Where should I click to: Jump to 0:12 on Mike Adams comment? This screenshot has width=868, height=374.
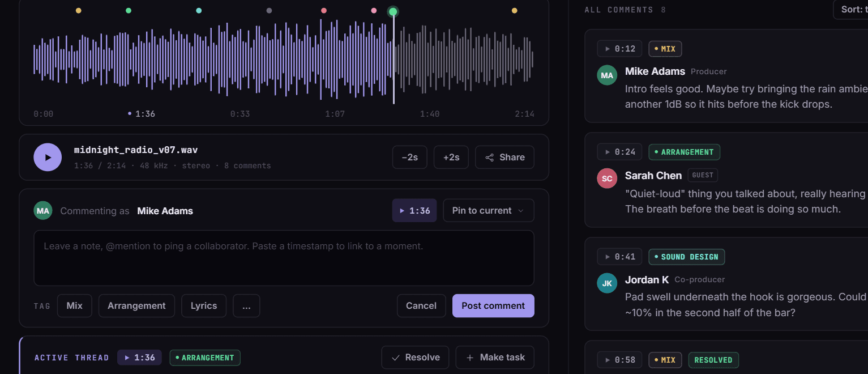click(x=619, y=49)
